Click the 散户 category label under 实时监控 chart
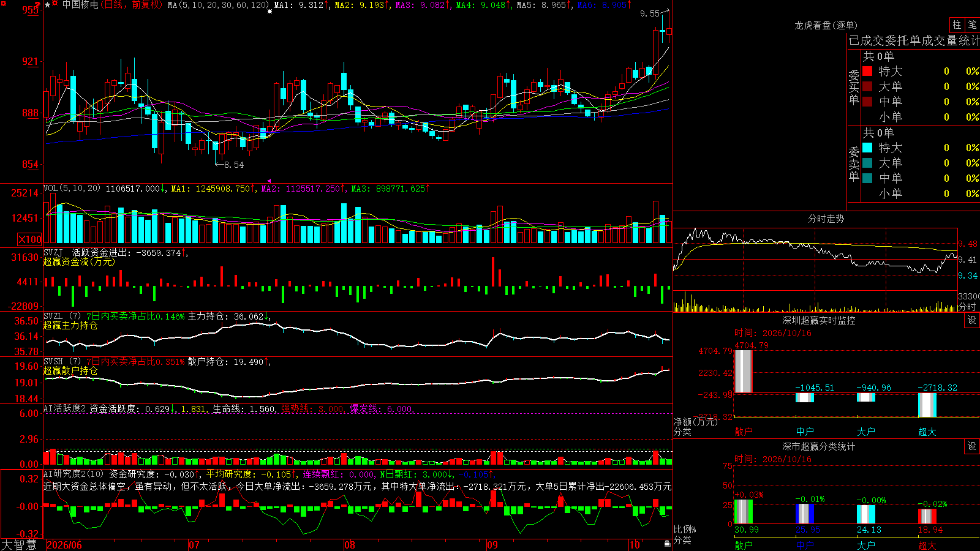Screen dimensions: 980x551 tap(744, 432)
